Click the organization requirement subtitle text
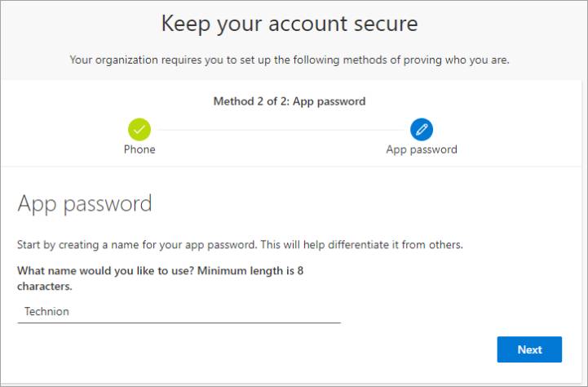This screenshot has width=588, height=387. [290, 60]
